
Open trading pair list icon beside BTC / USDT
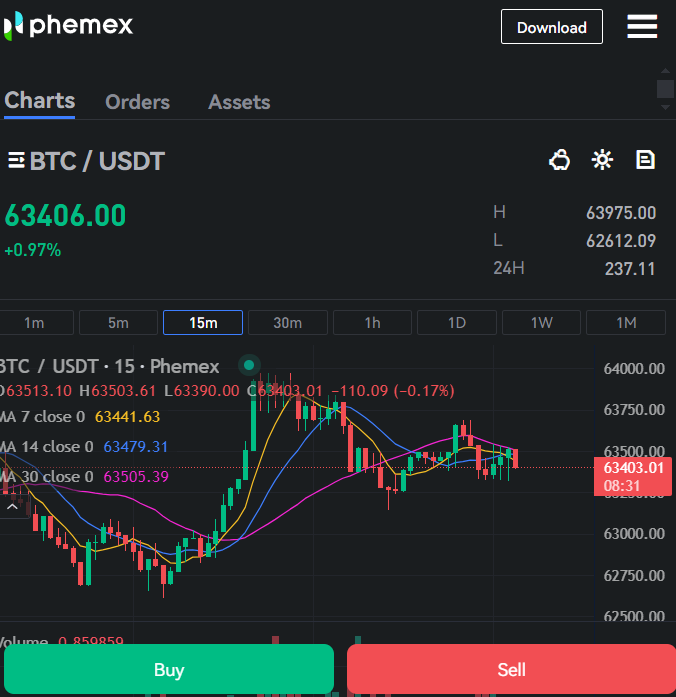[16, 161]
